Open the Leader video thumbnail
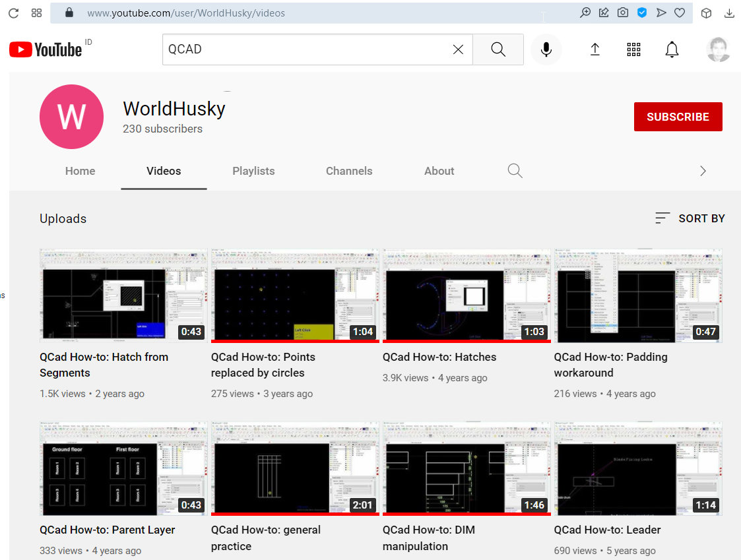Screen dimensions: 741x560 [638, 468]
